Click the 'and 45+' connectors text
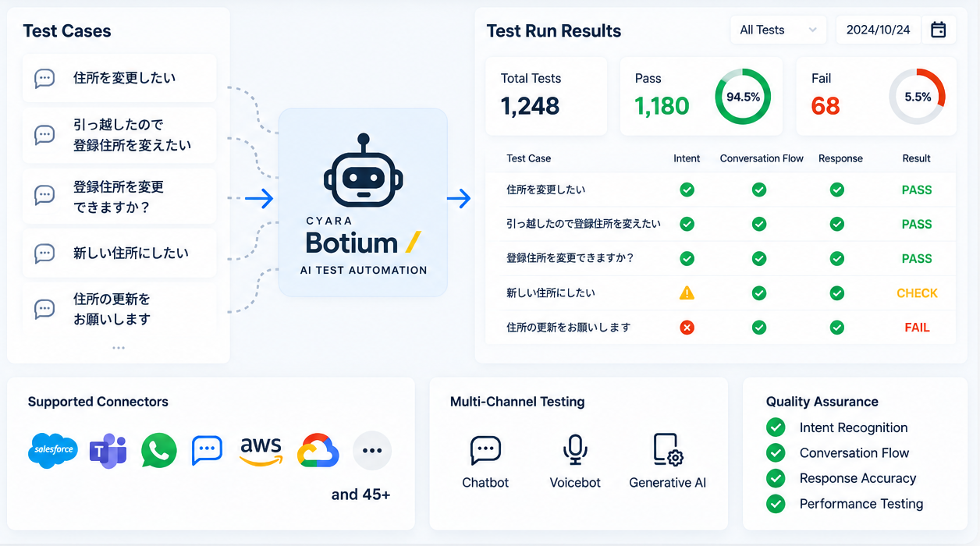 click(360, 495)
